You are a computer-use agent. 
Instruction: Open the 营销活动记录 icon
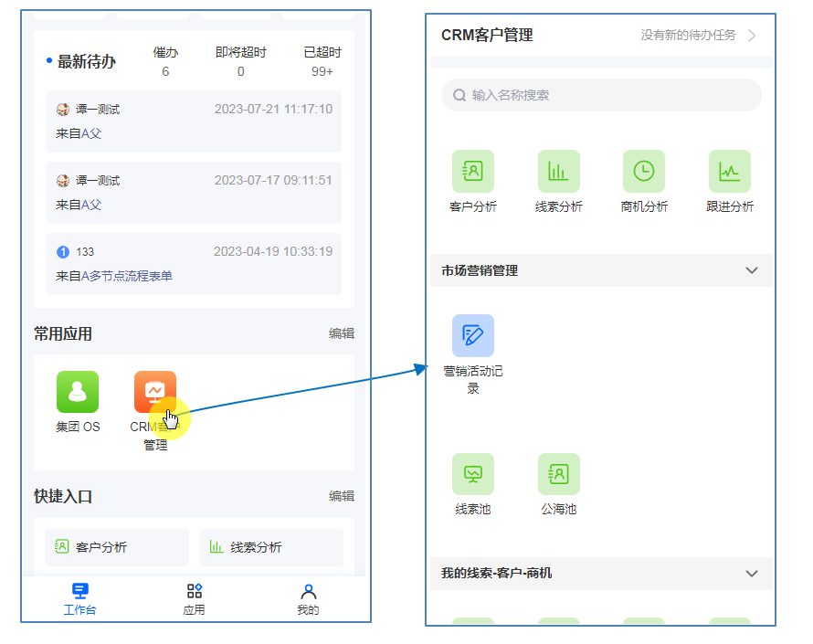472,336
